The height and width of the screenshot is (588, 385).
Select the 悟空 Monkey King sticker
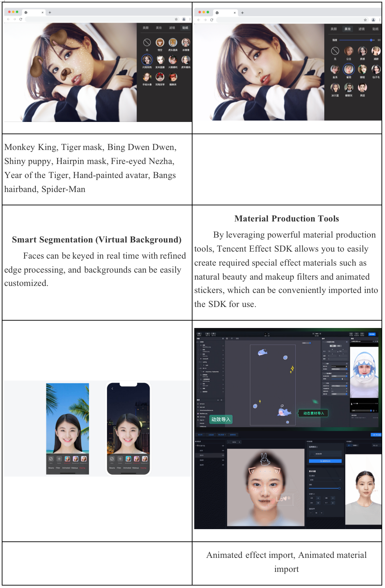[x=160, y=43]
